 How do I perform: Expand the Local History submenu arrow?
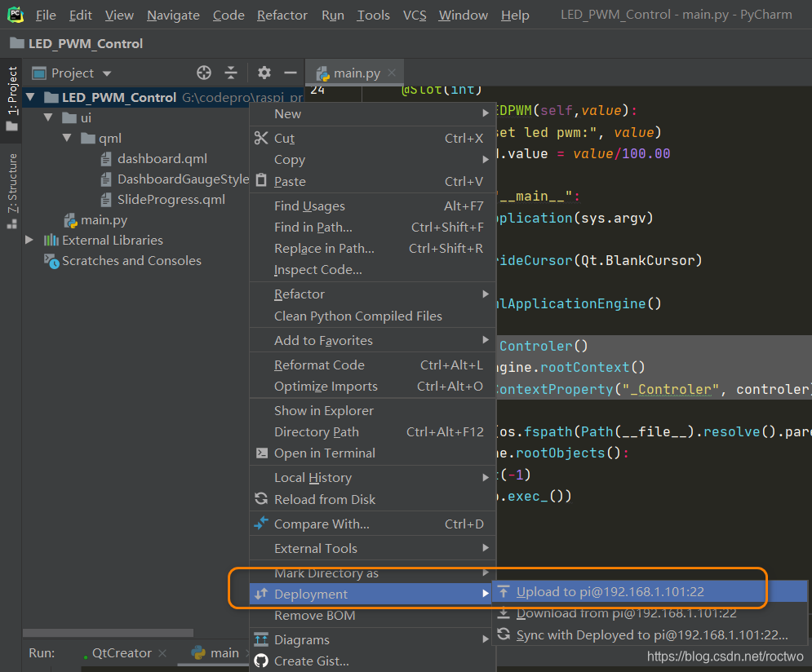tap(486, 477)
